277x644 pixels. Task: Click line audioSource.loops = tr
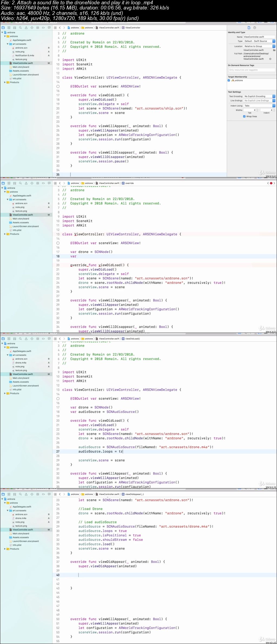101,451
